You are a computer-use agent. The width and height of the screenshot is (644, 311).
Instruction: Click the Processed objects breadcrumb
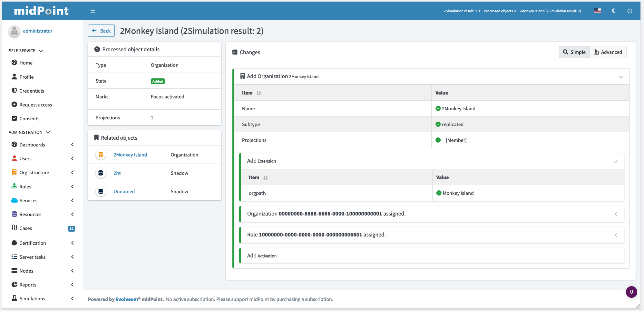(x=498, y=11)
